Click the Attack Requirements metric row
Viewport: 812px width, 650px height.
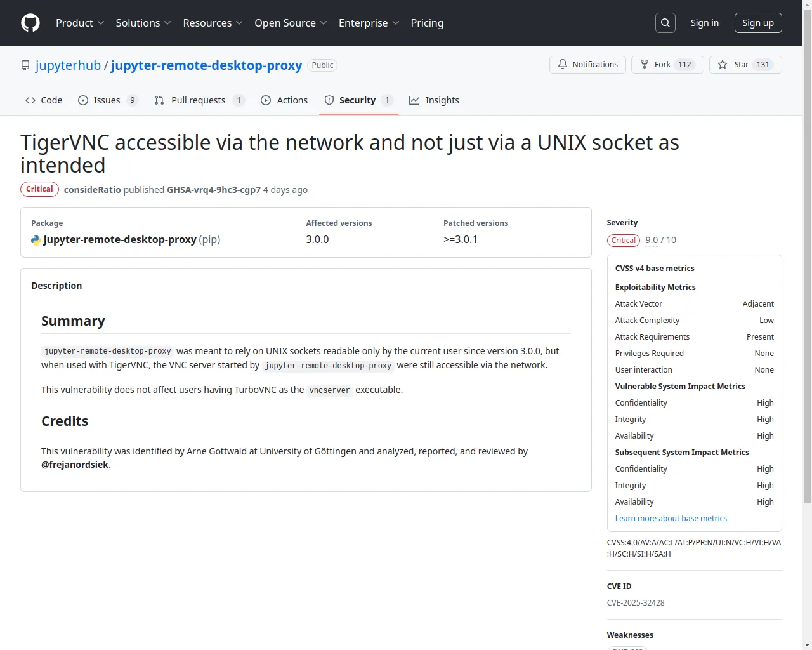pos(695,337)
